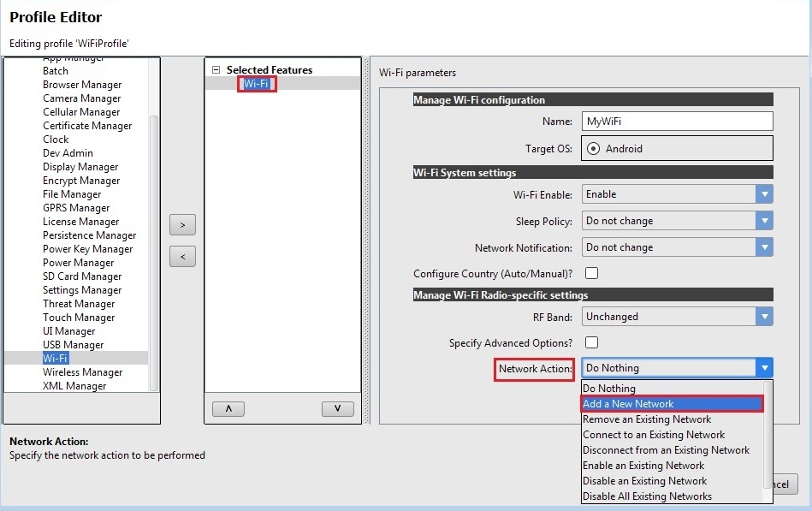Open the Network Notification dropdown
Image resolution: width=812 pixels, height=511 pixels.
763,247
